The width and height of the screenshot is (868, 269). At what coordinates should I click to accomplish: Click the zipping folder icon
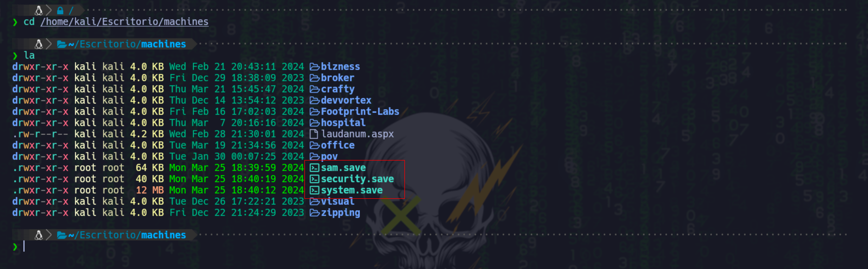(314, 213)
